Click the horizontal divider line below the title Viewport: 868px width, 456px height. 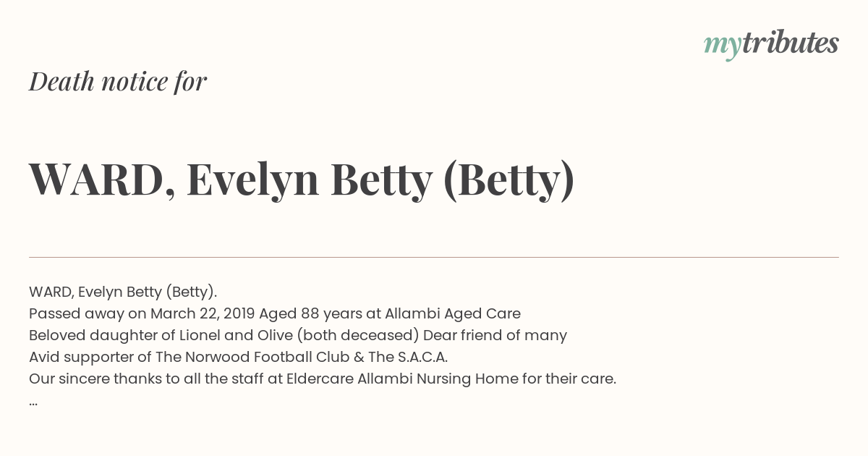pos(434,257)
